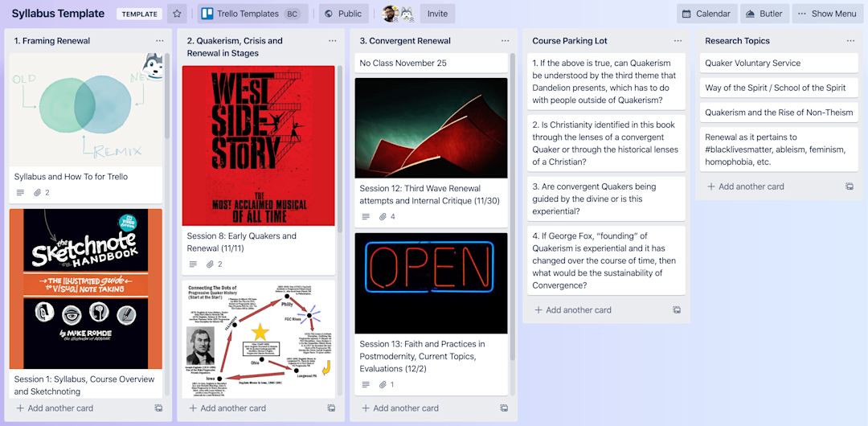Open list actions for 2. Quakerism list
The width and height of the screenshot is (868, 426).
[332, 40]
